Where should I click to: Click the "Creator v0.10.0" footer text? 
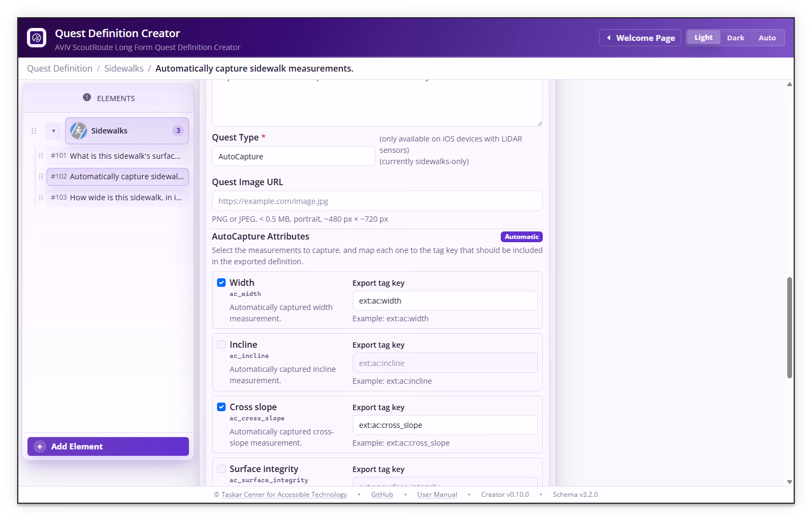(x=505, y=495)
